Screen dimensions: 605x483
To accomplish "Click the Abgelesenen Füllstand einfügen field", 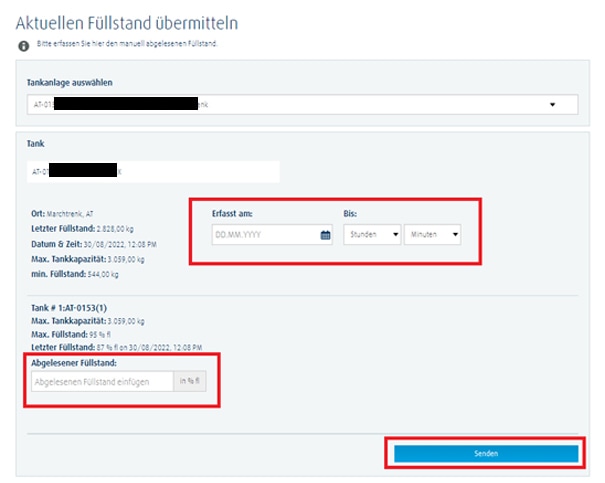I will point(102,382).
